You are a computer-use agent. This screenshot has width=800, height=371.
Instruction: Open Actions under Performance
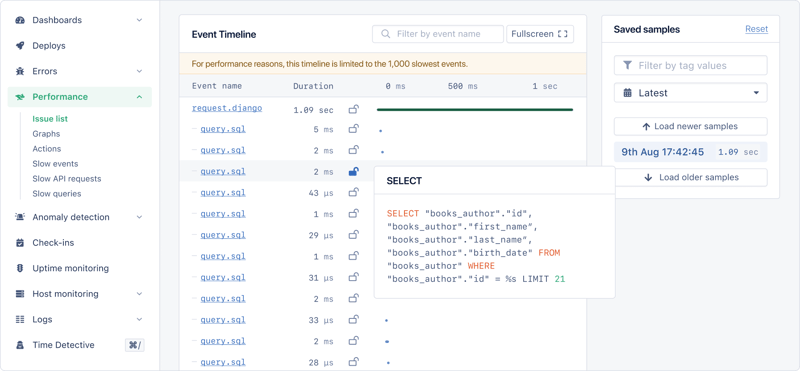click(x=47, y=149)
